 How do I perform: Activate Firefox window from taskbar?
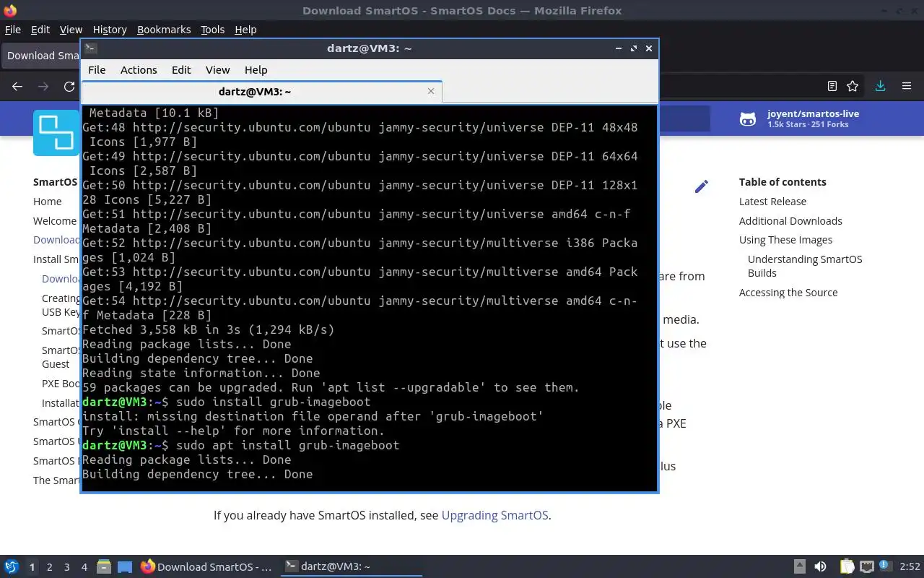click(x=206, y=567)
